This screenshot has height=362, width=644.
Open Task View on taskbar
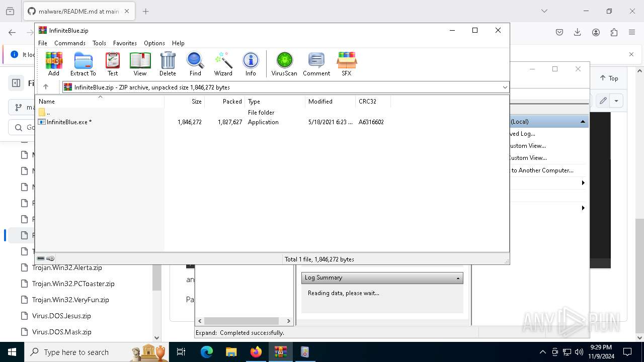(x=181, y=352)
